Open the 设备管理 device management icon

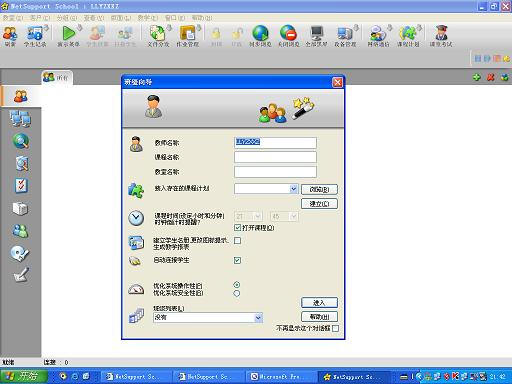tap(345, 36)
